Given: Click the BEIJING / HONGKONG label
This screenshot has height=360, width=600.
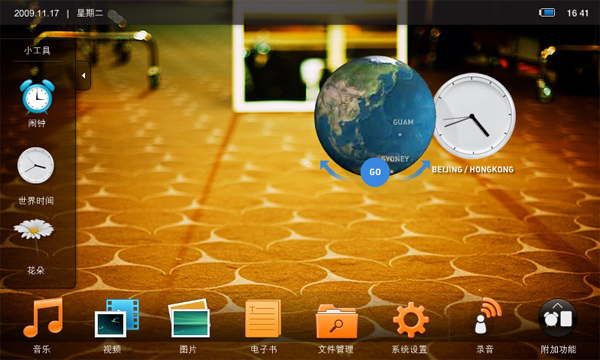Looking at the screenshot, I should point(473,169).
